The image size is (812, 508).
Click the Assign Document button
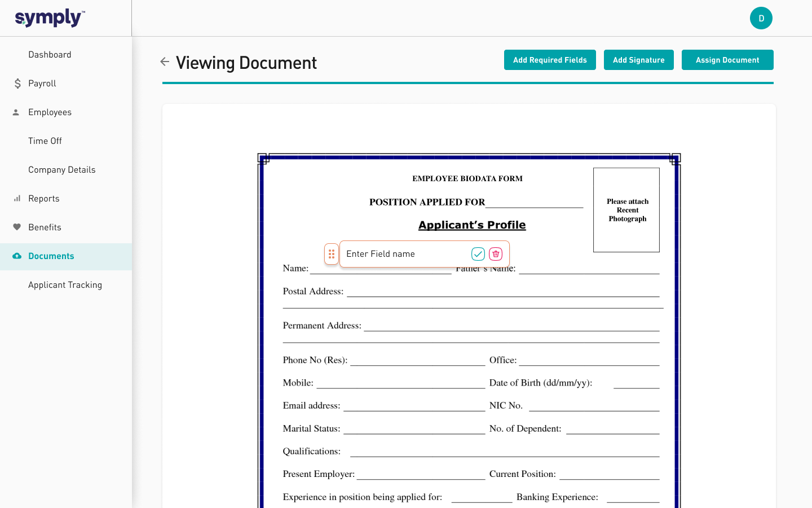[727, 60]
